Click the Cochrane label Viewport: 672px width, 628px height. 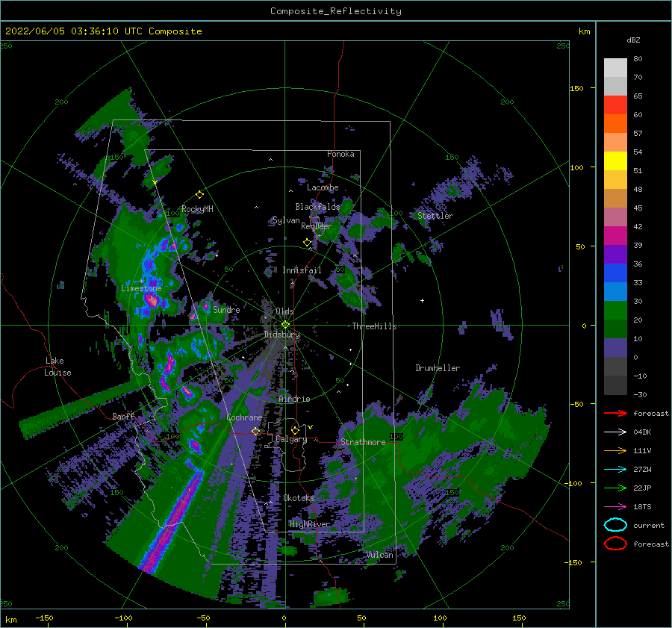[x=244, y=417]
